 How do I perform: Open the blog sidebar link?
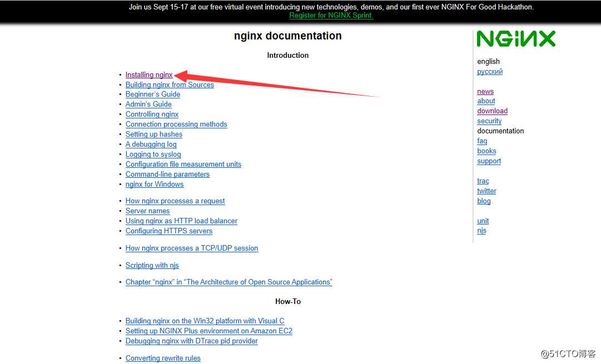(484, 201)
